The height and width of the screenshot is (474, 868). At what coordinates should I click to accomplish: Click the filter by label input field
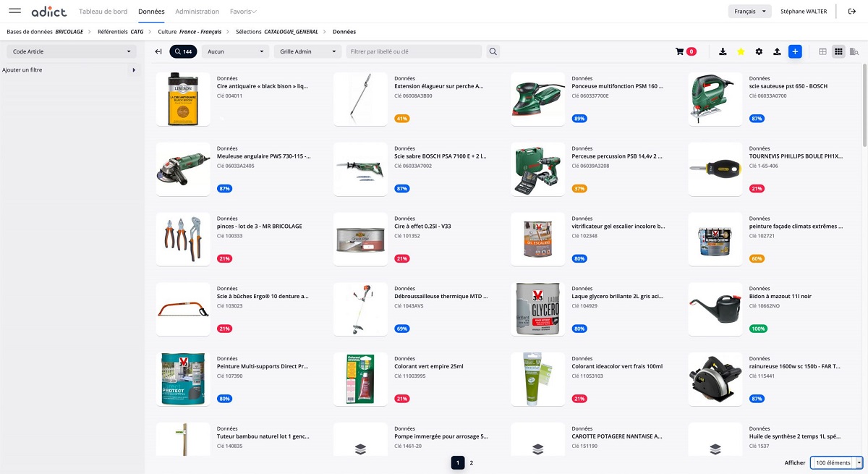tap(414, 51)
